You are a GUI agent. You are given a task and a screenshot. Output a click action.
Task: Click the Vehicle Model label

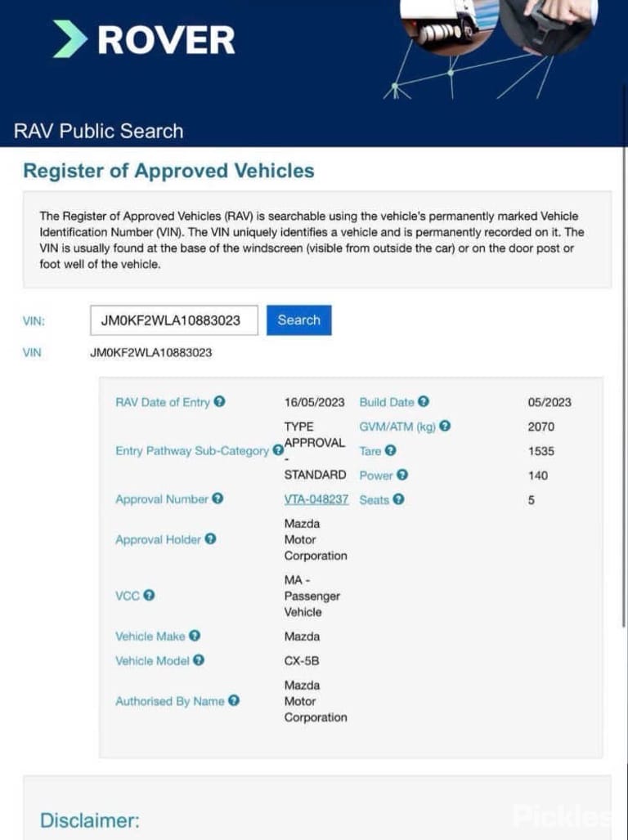point(152,661)
